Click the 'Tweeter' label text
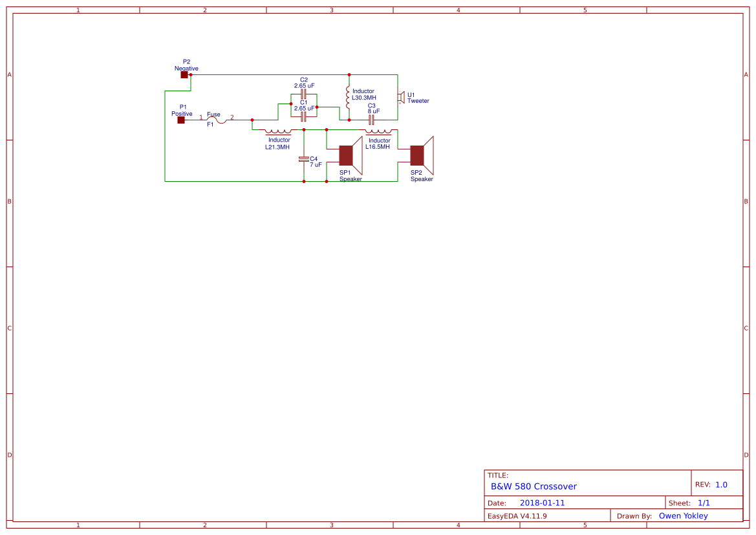Viewport: 756px width, 535px height. 418,101
